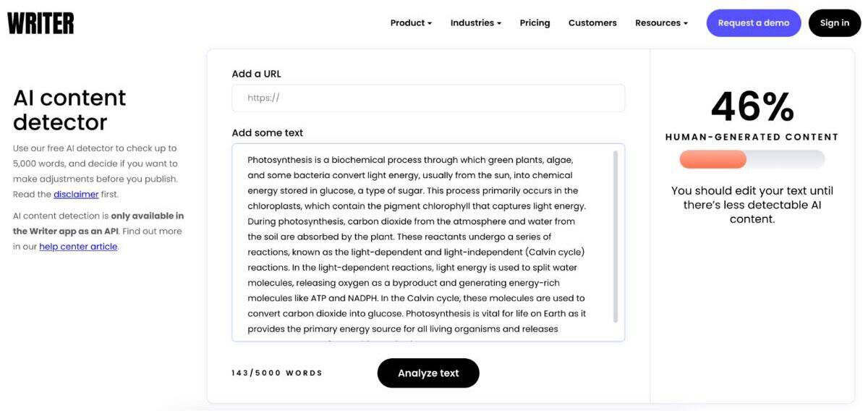Expand the Resources dropdown

[x=661, y=23]
